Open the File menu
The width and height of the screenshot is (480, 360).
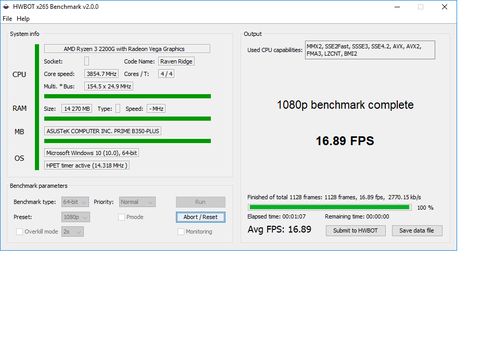tap(7, 19)
